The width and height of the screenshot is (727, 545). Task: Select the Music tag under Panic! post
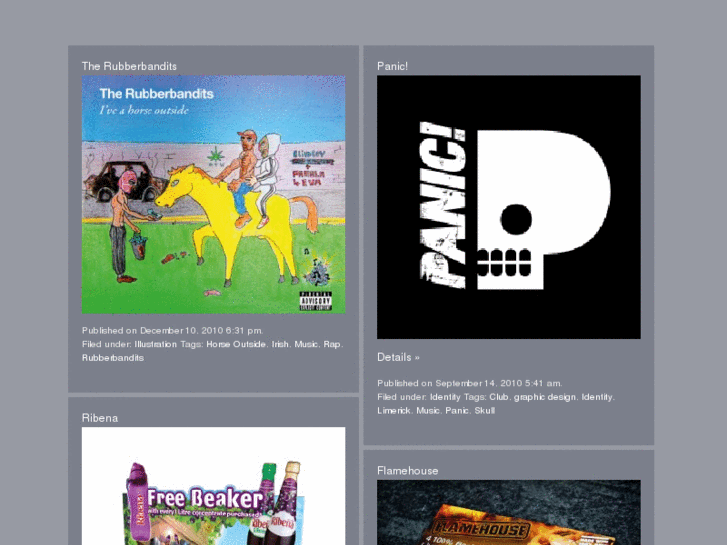pyautogui.click(x=428, y=410)
